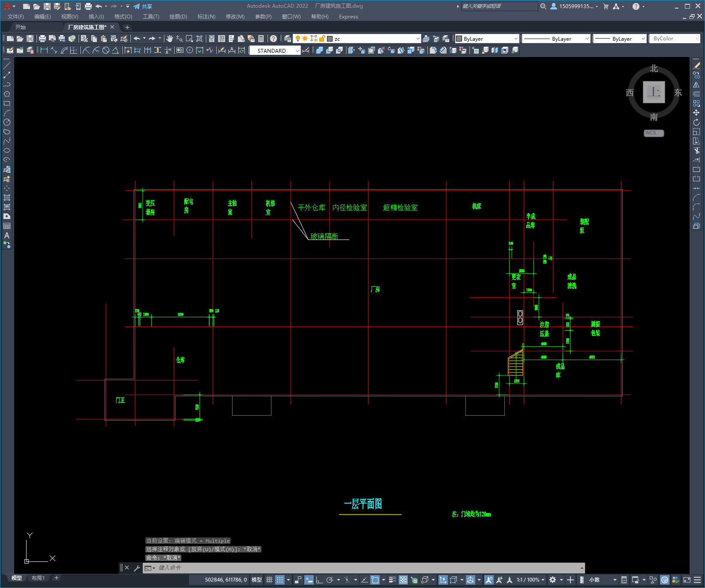705x588 pixels.
Task: Select the Rotate tool in right toolbar
Action: (x=696, y=122)
